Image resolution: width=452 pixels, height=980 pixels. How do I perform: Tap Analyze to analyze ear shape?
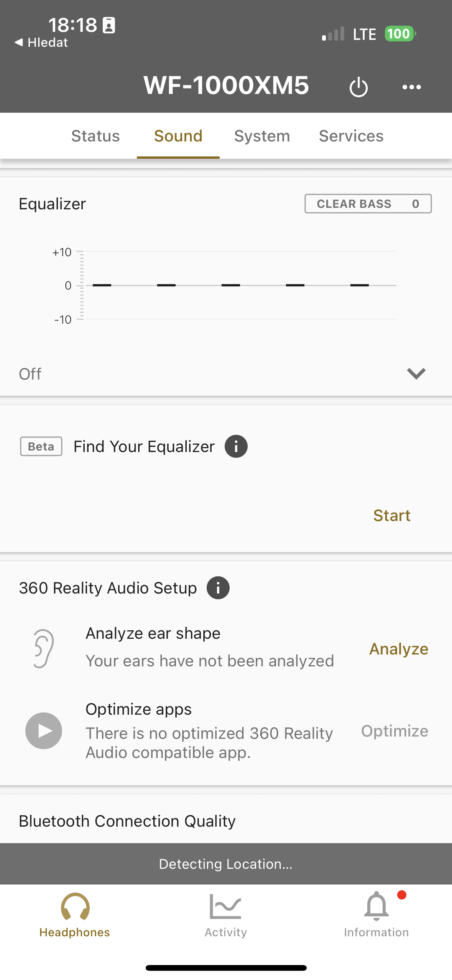[x=398, y=649]
